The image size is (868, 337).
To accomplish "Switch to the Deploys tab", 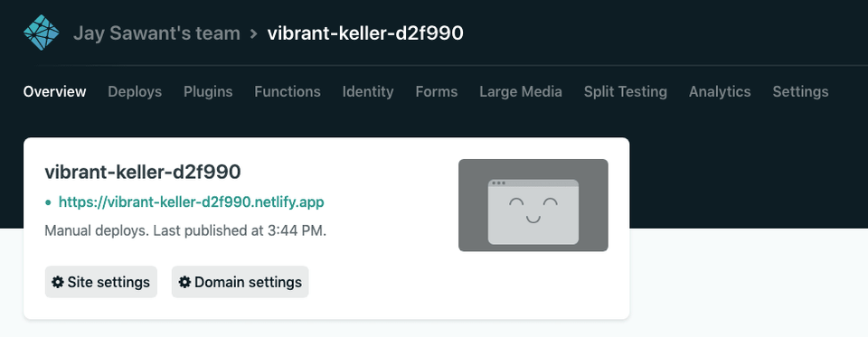I will 135,91.
